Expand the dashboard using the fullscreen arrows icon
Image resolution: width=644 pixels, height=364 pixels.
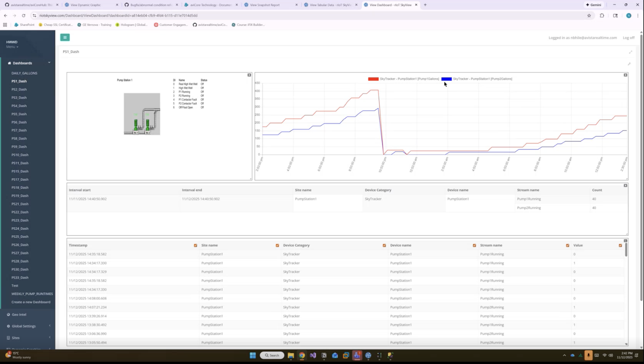point(630,52)
